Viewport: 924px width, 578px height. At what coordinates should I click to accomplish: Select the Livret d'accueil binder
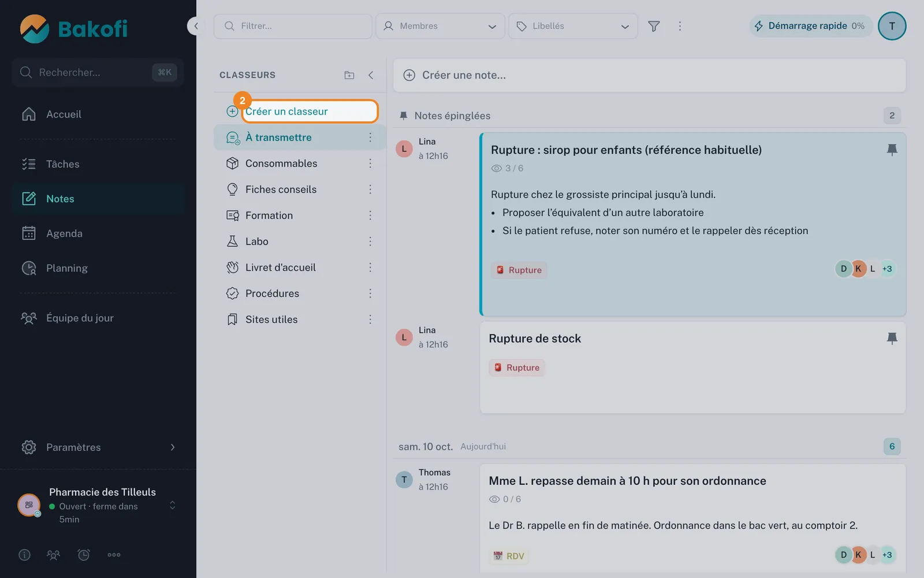point(300,268)
